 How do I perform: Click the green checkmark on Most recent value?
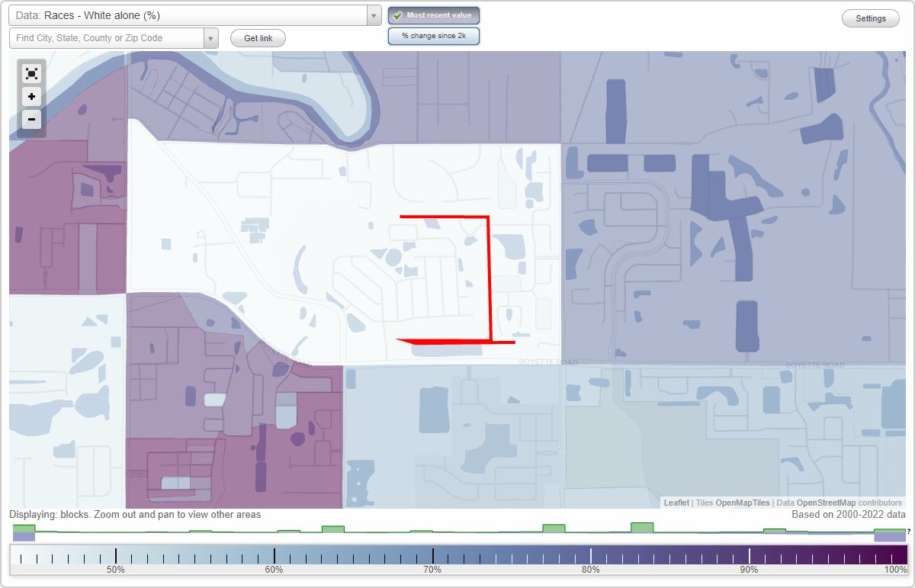(397, 14)
